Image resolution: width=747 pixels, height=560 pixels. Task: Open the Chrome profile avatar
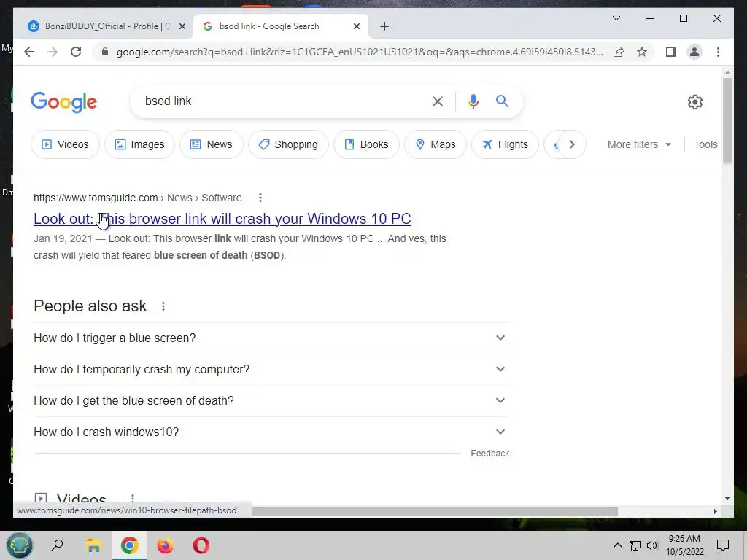click(694, 52)
